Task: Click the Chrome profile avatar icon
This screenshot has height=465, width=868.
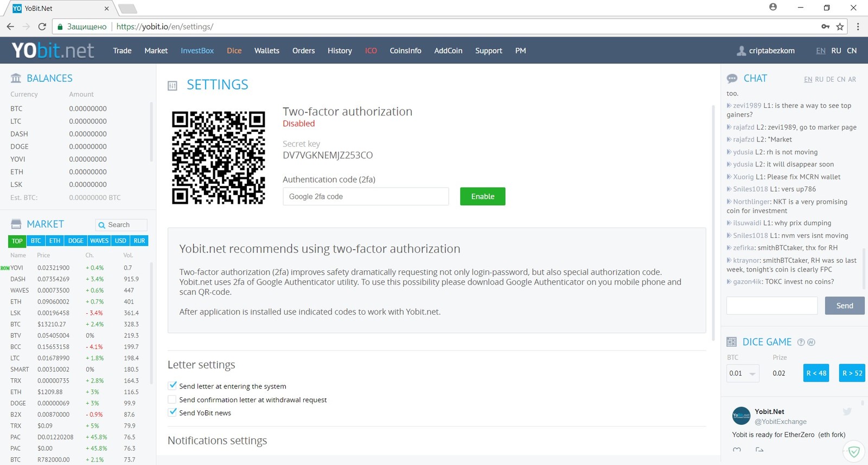Action: [x=773, y=7]
